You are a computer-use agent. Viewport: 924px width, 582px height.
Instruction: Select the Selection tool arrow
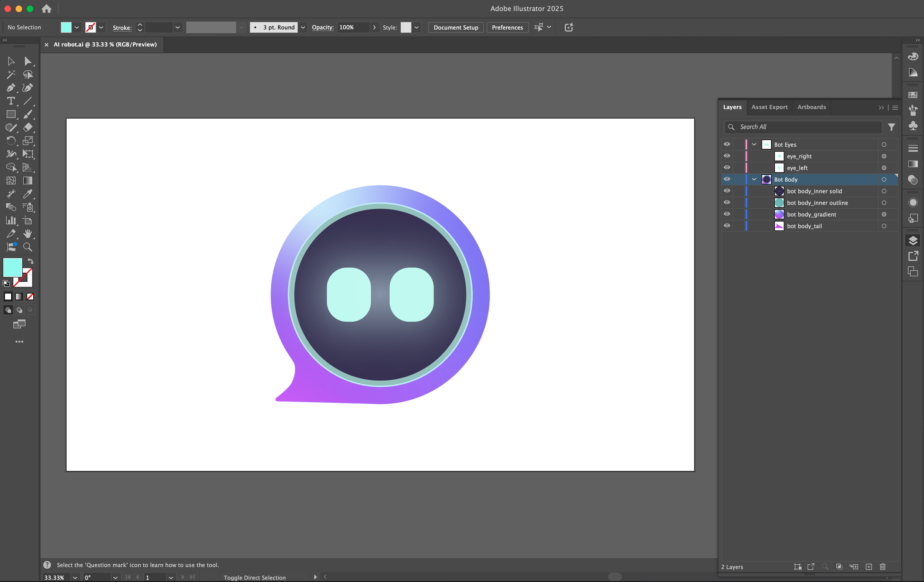(11, 61)
